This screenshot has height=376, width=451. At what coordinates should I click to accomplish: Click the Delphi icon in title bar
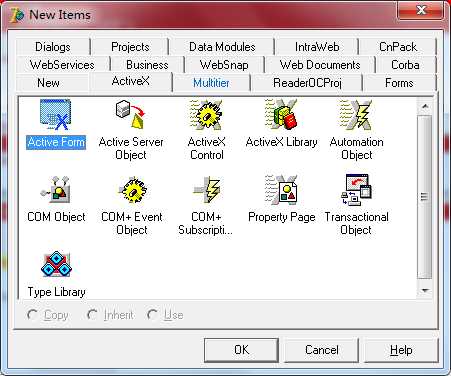(17, 15)
